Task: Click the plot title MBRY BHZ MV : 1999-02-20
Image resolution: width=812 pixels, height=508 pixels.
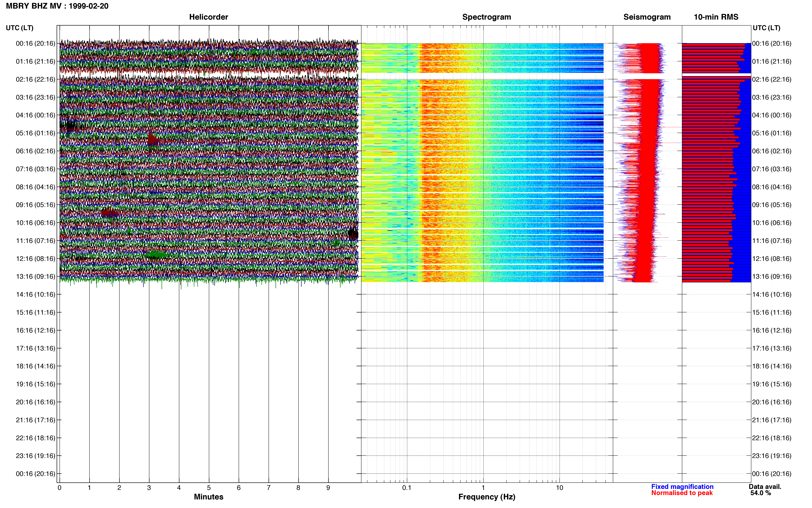Action: click(x=57, y=6)
